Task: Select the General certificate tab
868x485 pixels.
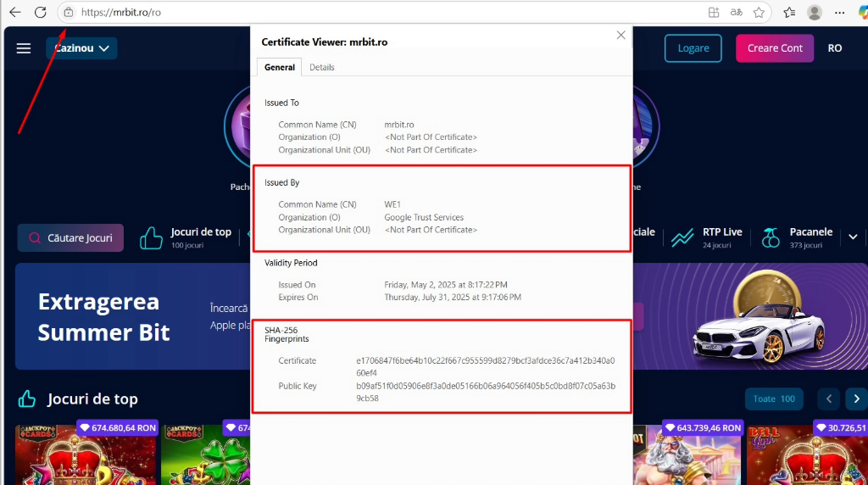Action: coord(280,67)
